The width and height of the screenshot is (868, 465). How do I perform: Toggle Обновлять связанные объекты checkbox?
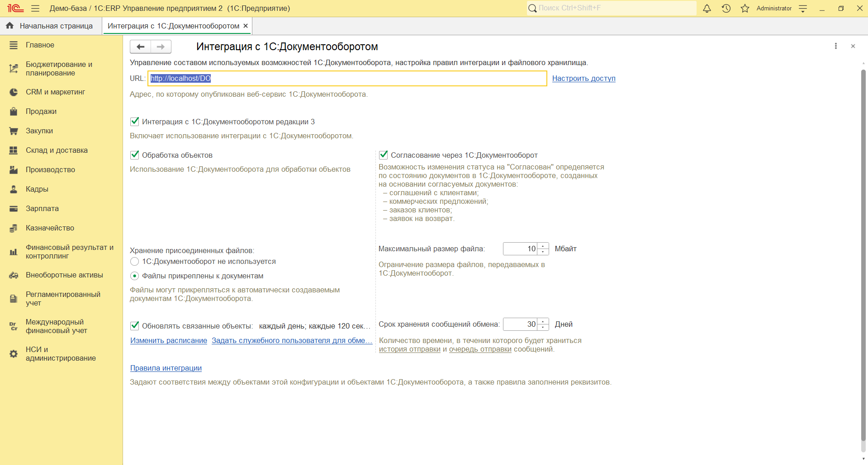pos(134,326)
